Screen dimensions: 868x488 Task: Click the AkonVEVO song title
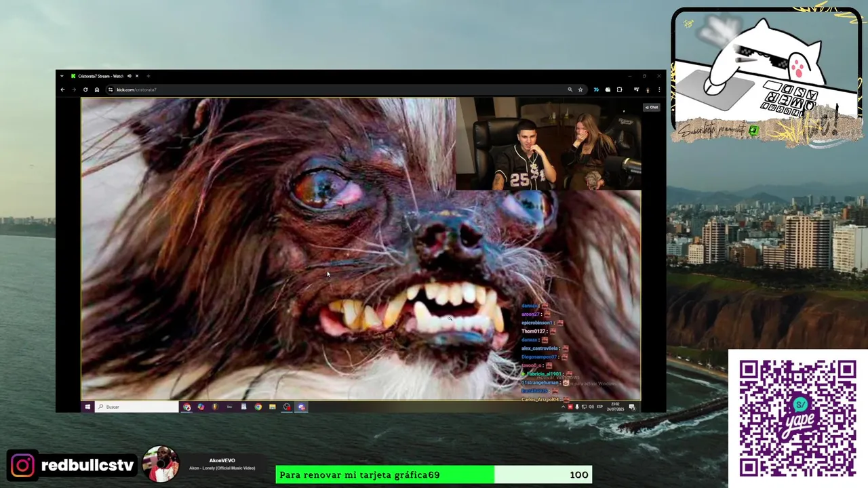pos(222,460)
